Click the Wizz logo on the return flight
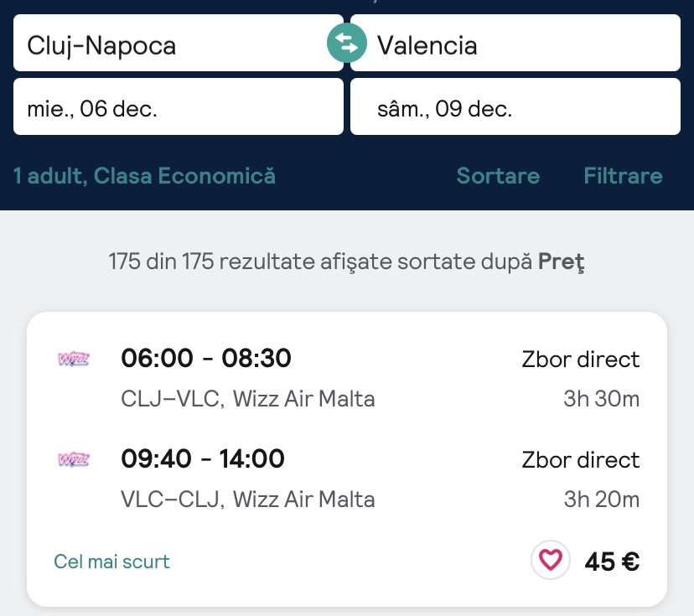This screenshot has height=616, width=694. [74, 459]
